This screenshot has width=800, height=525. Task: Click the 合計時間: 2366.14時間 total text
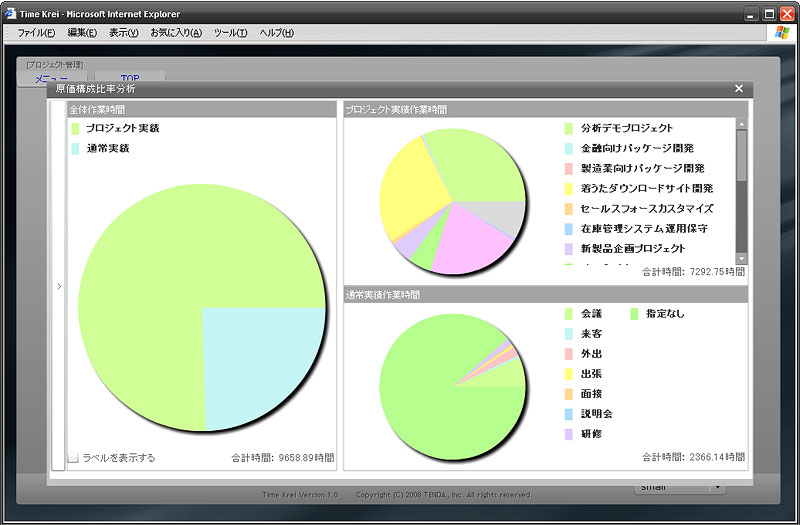pos(693,457)
